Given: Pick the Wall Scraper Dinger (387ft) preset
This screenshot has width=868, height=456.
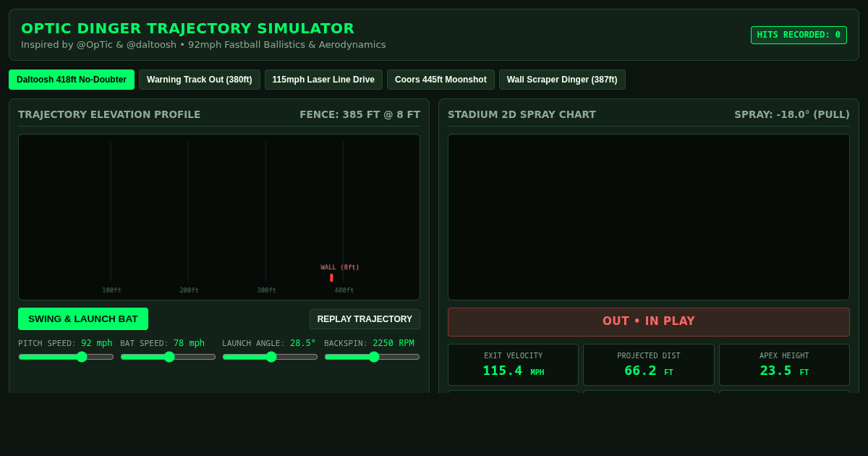Looking at the screenshot, I should tap(562, 80).
